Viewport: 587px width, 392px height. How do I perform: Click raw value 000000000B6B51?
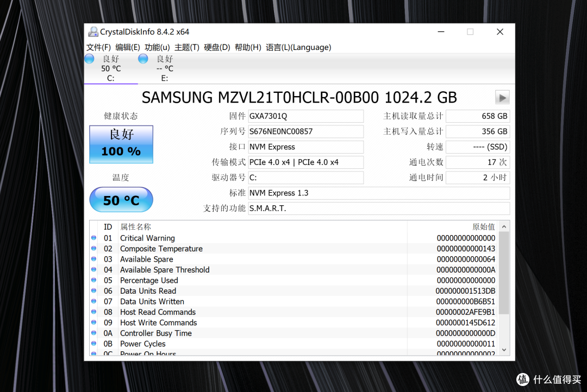[x=465, y=301]
